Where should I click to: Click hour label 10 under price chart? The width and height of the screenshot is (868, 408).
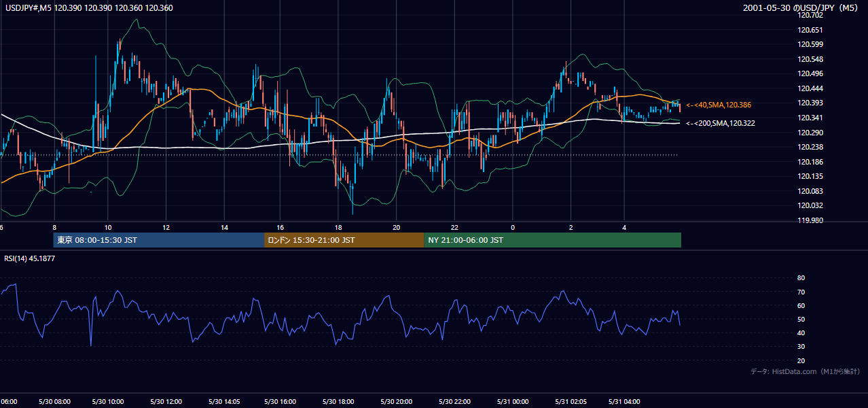(x=108, y=227)
